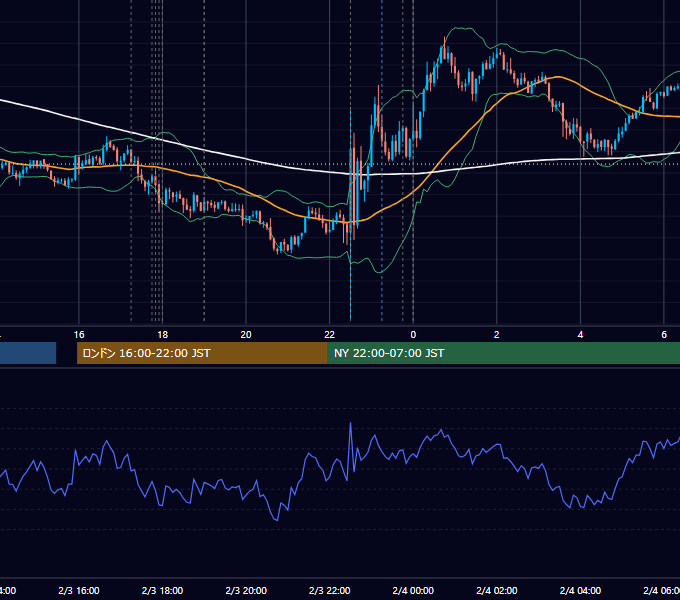Click the 22 hour label on the time axis
This screenshot has width=680, height=600.
pos(330,335)
